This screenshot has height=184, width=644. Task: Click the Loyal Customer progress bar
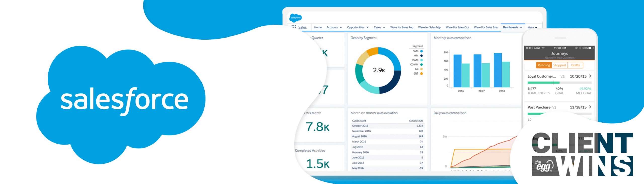click(559, 83)
